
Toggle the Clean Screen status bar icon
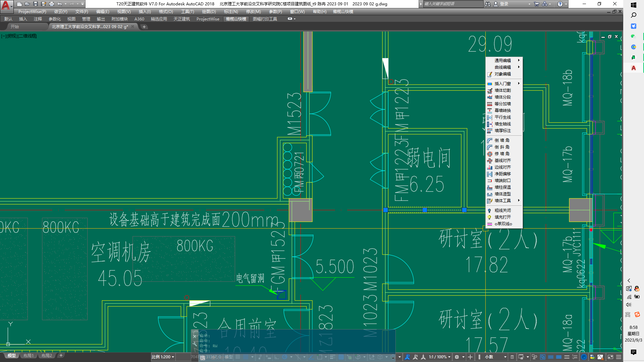coord(610,357)
